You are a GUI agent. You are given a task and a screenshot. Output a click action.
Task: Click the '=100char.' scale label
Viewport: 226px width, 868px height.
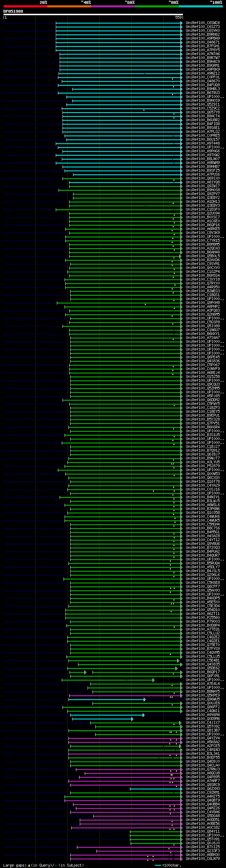pyautogui.click(x=171, y=865)
